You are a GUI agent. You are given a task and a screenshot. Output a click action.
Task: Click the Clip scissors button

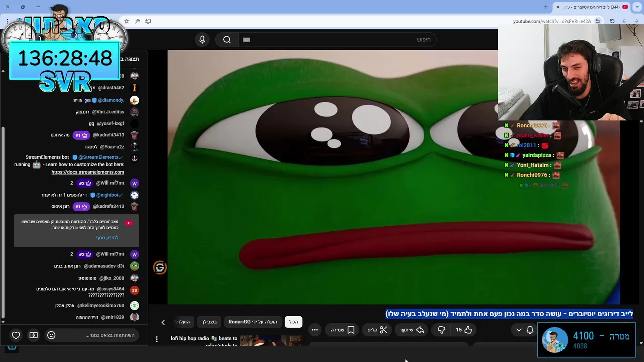click(377, 330)
